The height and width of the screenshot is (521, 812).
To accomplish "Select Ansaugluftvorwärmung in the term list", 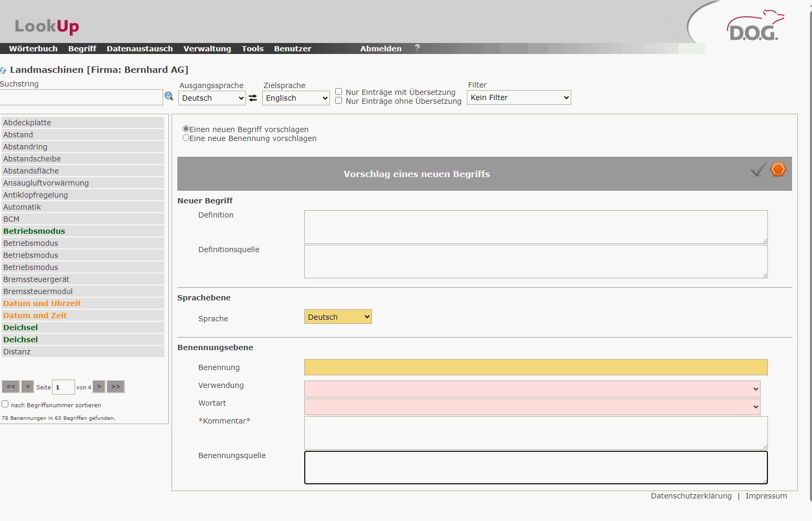I will point(46,183).
